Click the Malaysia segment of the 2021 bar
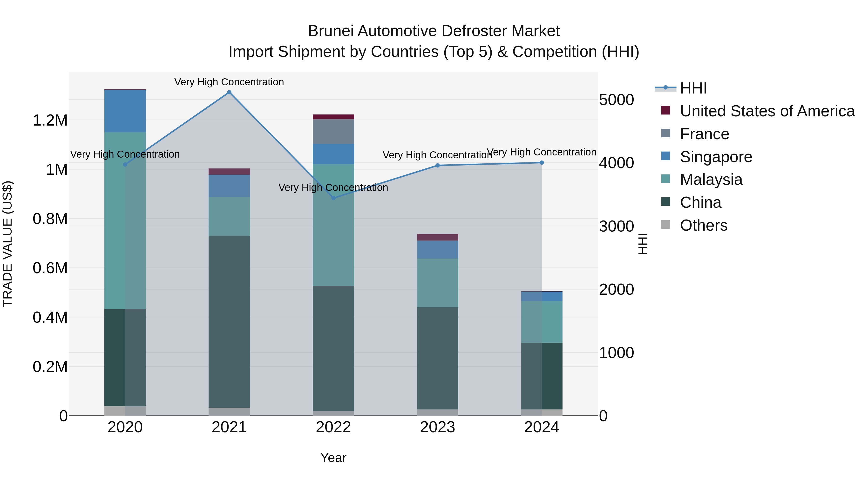The width and height of the screenshot is (868, 488). [x=229, y=216]
